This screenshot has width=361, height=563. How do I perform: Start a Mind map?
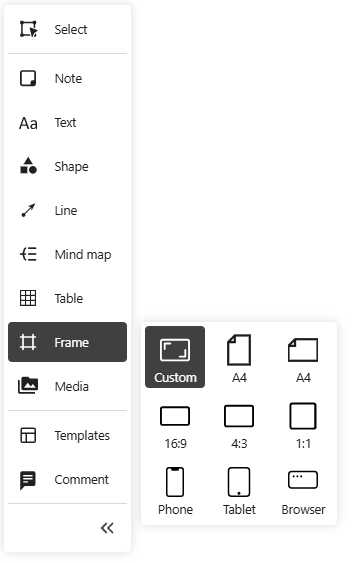[67, 255]
